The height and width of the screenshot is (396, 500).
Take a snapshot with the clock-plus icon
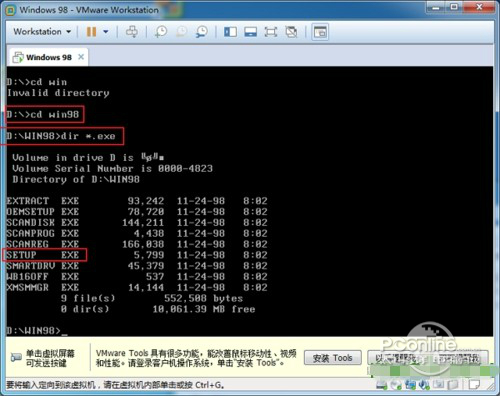(x=161, y=32)
